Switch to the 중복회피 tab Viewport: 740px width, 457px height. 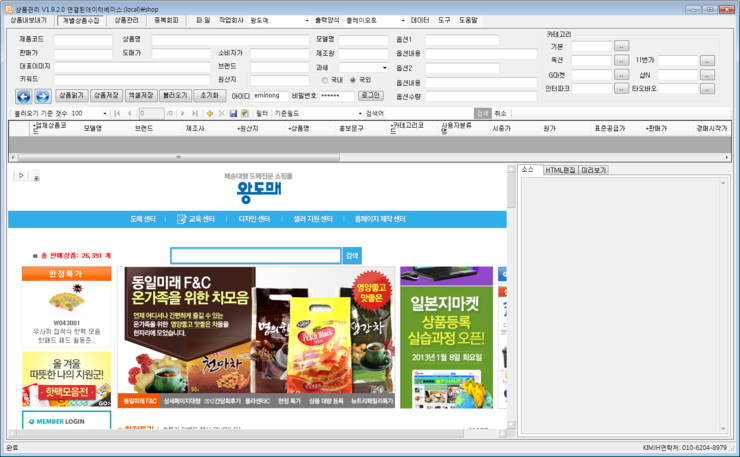click(166, 20)
